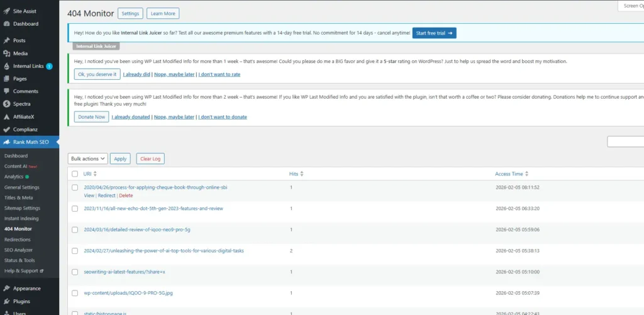The image size is (644, 315).
Task: Check the IQOO-9-PRO-5G.jpg row checkbox
Action: click(75, 293)
